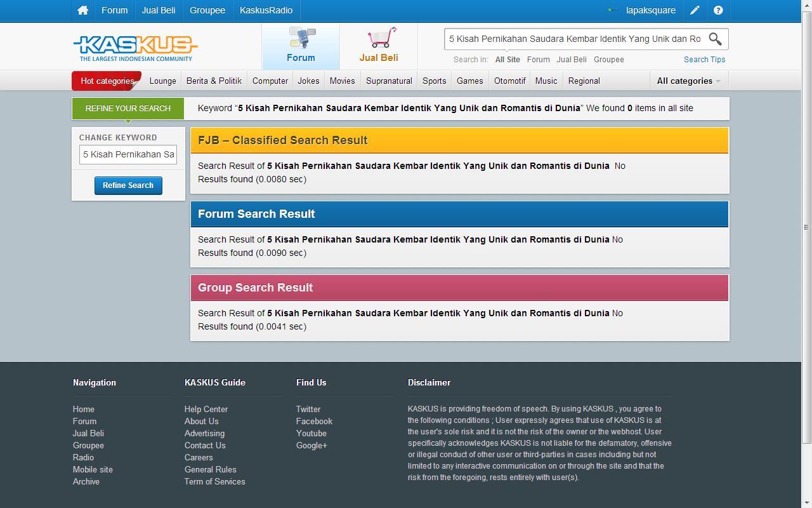
Task: Open Search Tips link
Action: (704, 60)
